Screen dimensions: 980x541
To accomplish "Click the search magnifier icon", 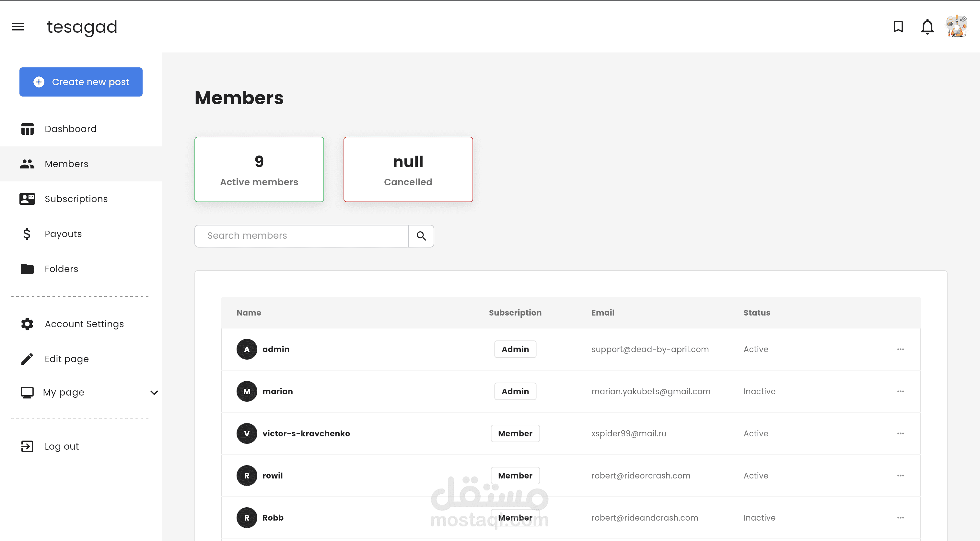I will 421,236.
